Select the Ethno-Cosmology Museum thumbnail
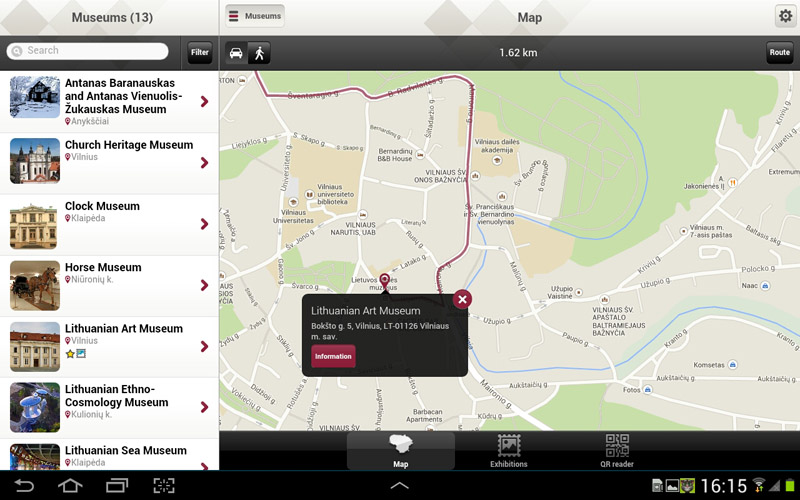 tap(35, 407)
